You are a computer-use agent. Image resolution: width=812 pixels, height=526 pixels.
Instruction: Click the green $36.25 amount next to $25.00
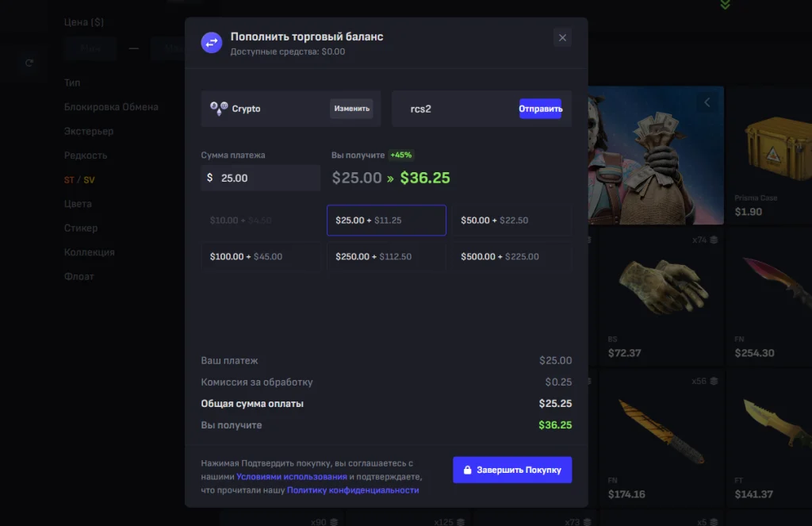click(x=425, y=178)
